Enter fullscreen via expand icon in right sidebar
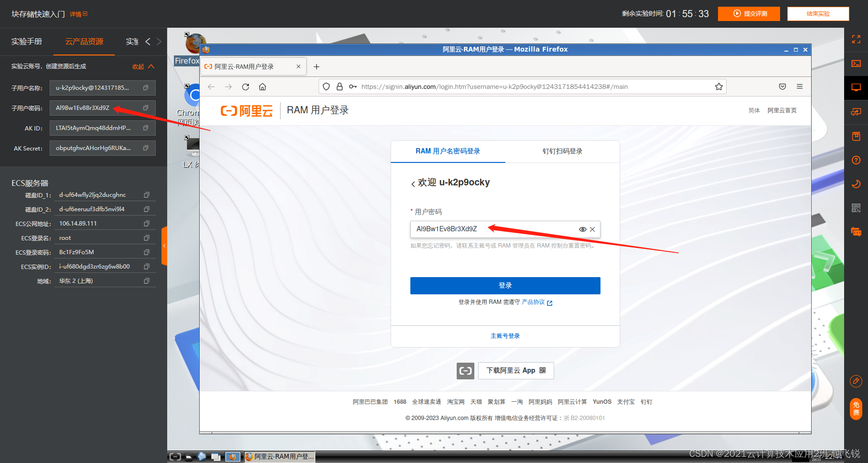Screen dimensions: 868x463 856,40
